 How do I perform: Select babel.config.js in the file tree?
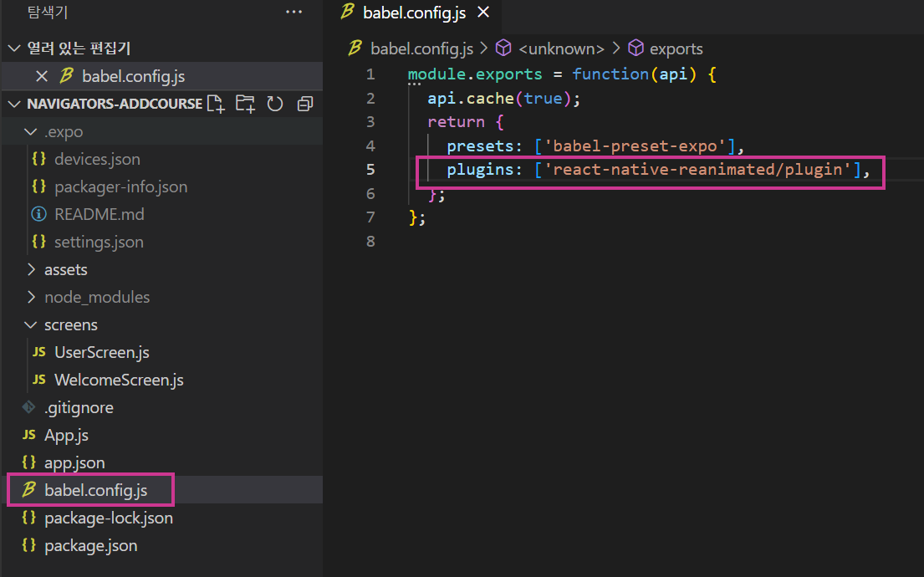(96, 490)
